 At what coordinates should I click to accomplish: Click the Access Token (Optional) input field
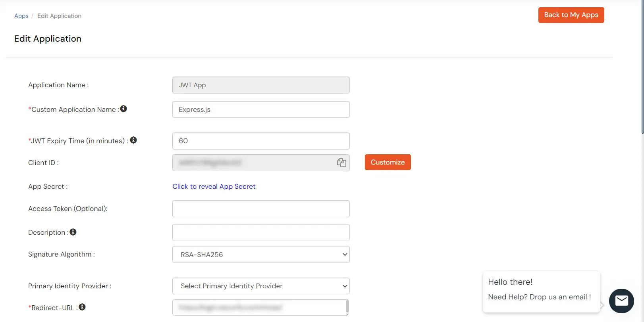[x=261, y=209]
